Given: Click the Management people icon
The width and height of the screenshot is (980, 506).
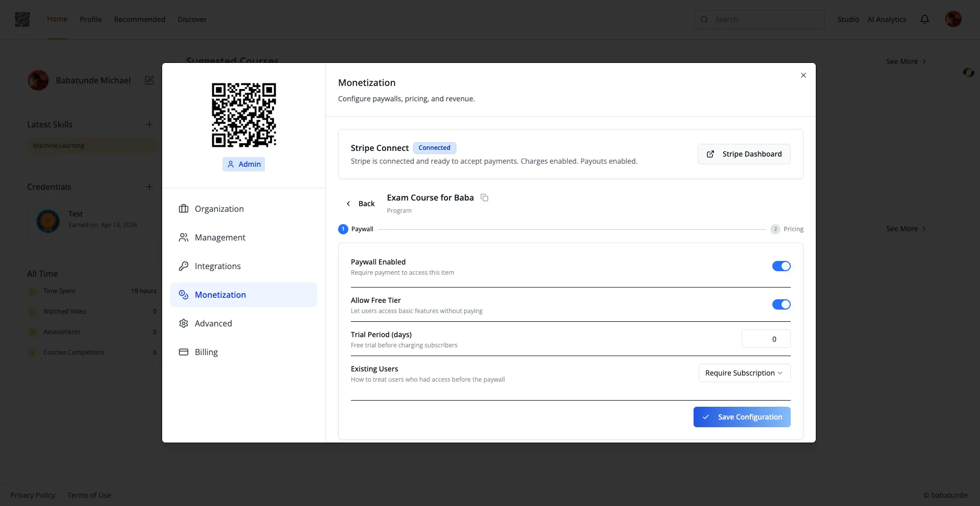Looking at the screenshot, I should 184,237.
